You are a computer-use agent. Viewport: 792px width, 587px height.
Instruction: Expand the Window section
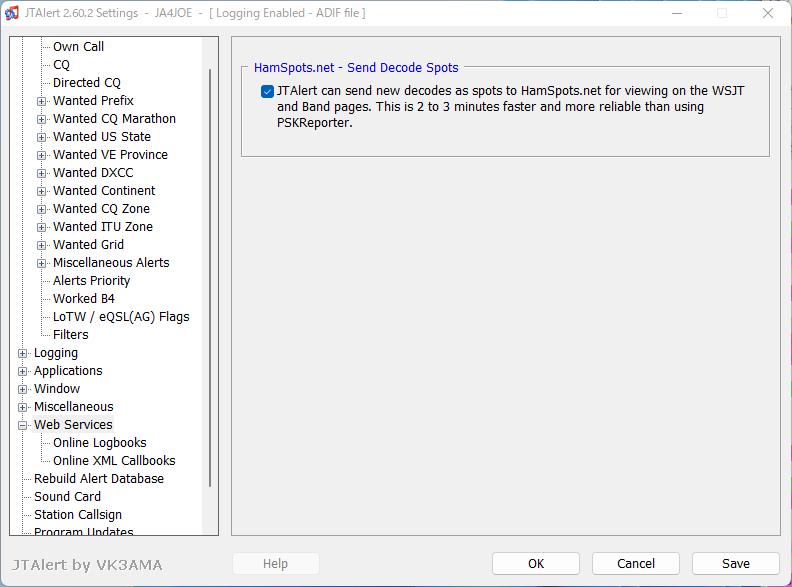click(x=23, y=389)
